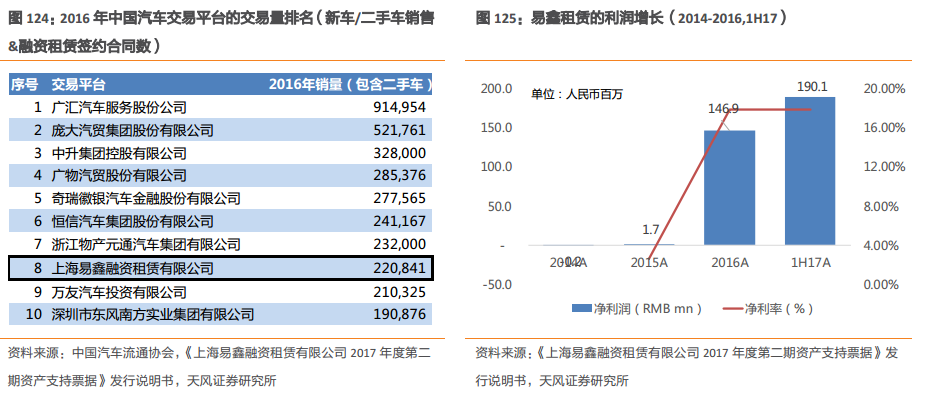Click the 单位：人民币百万 unit label
Image resolution: width=932 pixels, height=403 pixels.
coord(576,94)
